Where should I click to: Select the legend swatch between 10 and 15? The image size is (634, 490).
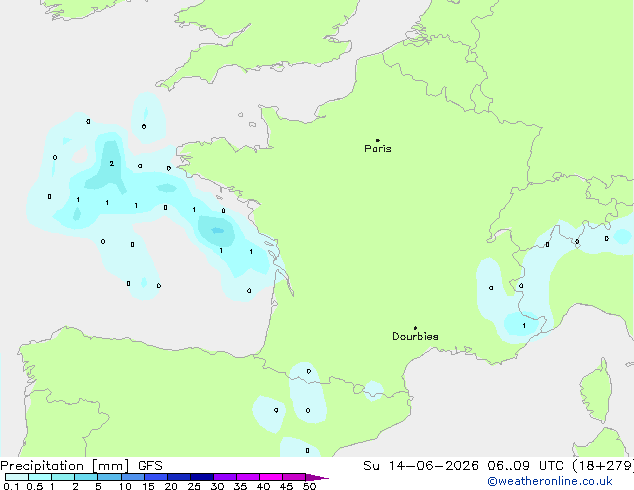pyautogui.click(x=132, y=477)
